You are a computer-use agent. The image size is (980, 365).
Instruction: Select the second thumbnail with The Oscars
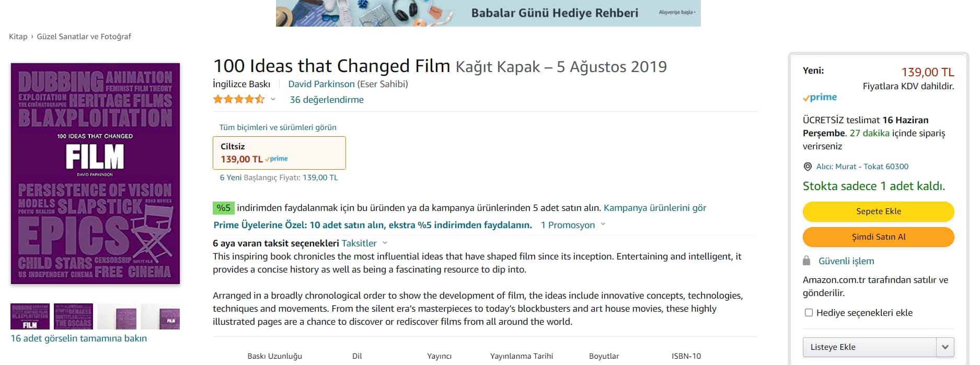[x=73, y=316]
